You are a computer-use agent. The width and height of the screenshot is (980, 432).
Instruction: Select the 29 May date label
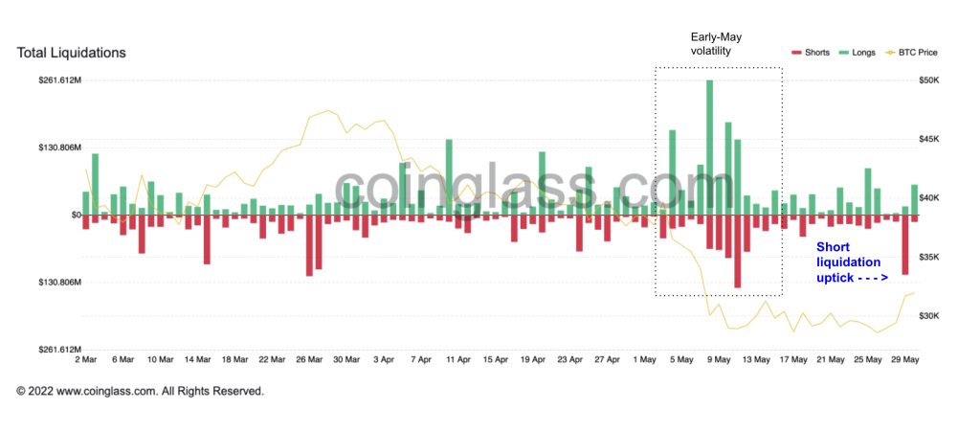(x=903, y=360)
